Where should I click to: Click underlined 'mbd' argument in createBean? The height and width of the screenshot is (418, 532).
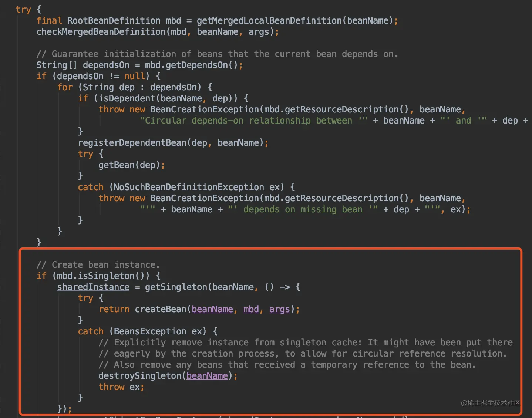coord(251,309)
